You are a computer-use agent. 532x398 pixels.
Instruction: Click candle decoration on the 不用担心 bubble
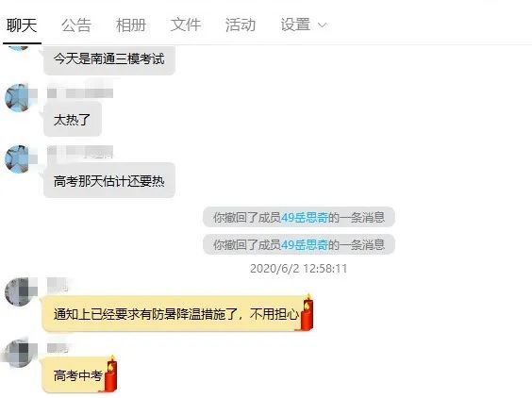click(x=308, y=312)
